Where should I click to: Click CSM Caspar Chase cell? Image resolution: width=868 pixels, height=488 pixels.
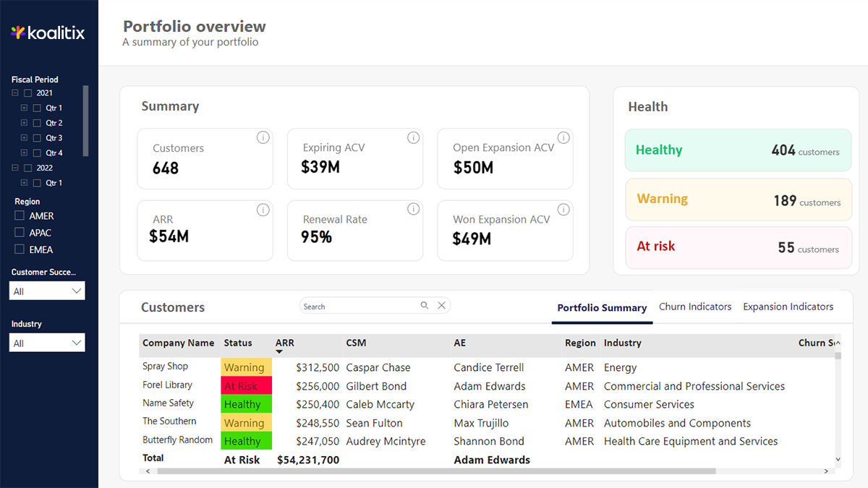[x=378, y=367]
